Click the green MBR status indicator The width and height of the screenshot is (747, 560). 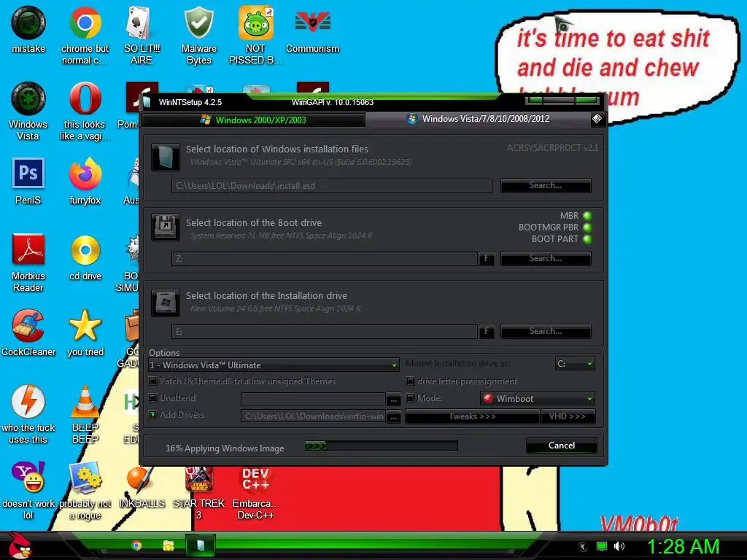click(x=587, y=216)
